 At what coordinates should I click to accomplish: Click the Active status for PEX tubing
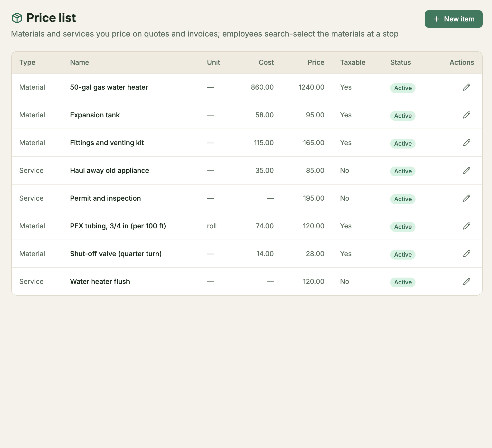403,227
